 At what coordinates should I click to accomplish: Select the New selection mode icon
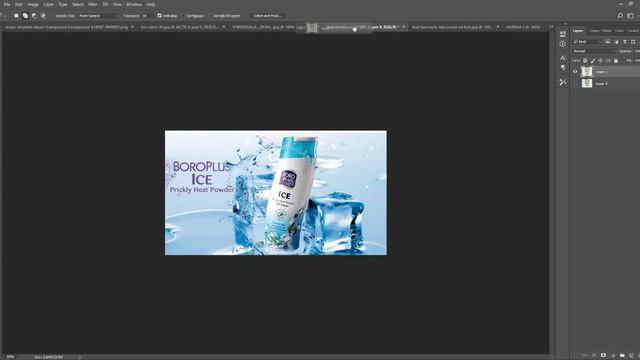pos(16,16)
